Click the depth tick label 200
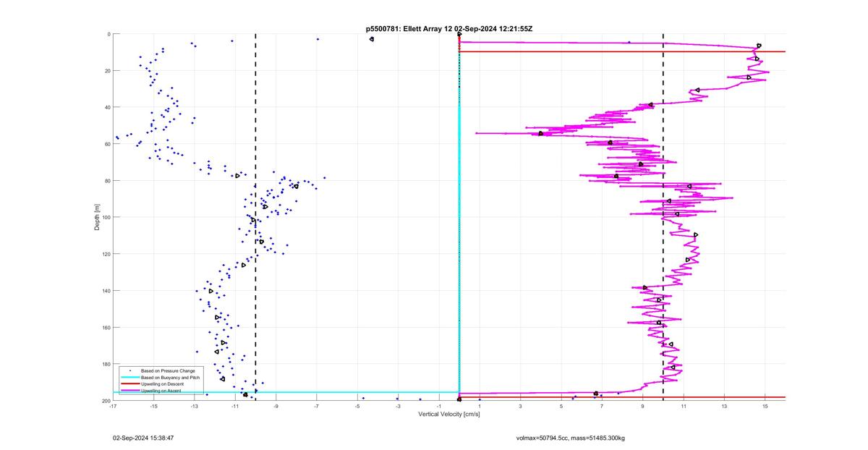The height and width of the screenshot is (450, 868). [x=105, y=401]
